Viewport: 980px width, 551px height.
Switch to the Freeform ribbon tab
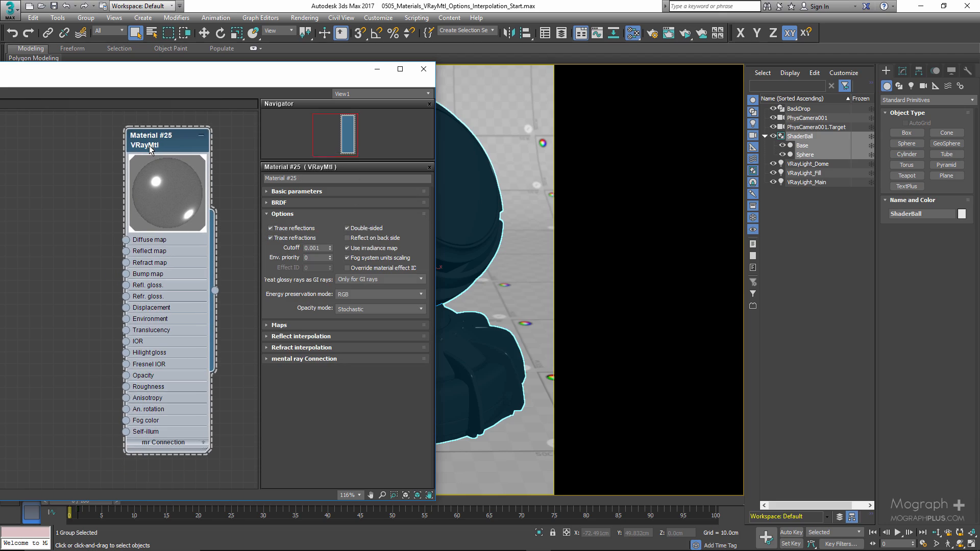(x=72, y=48)
